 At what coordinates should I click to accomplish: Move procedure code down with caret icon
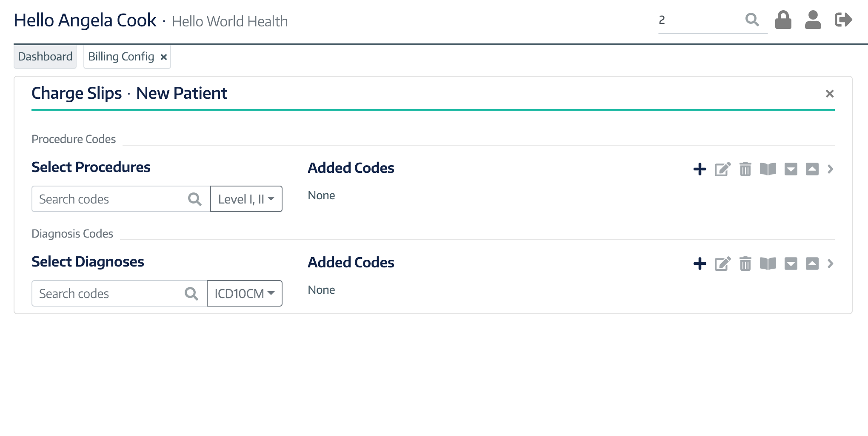[x=791, y=169]
